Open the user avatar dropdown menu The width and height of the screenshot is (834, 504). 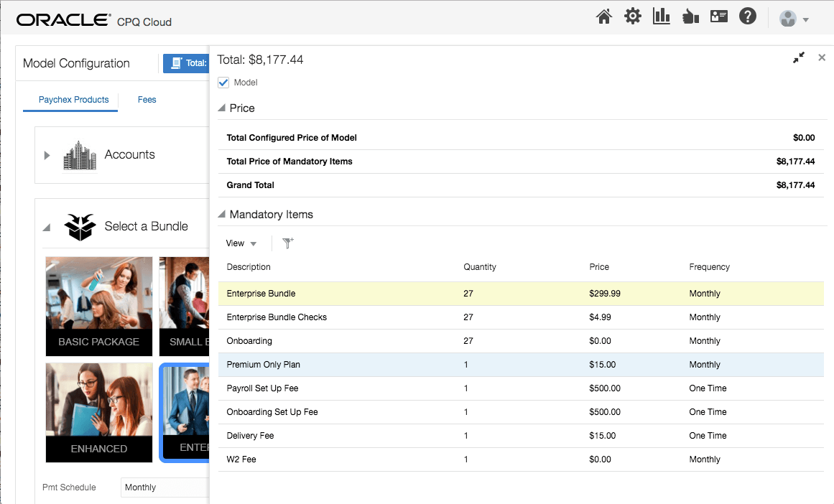click(x=794, y=19)
